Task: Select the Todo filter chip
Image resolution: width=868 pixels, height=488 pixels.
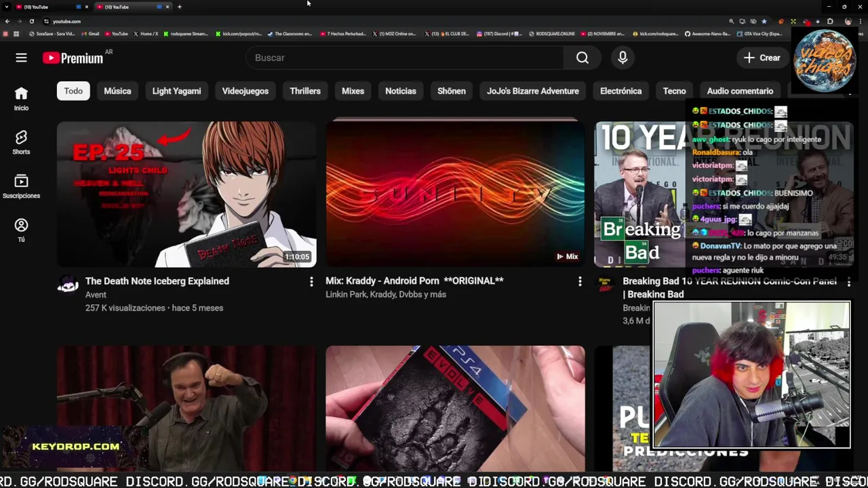Action: coord(73,91)
